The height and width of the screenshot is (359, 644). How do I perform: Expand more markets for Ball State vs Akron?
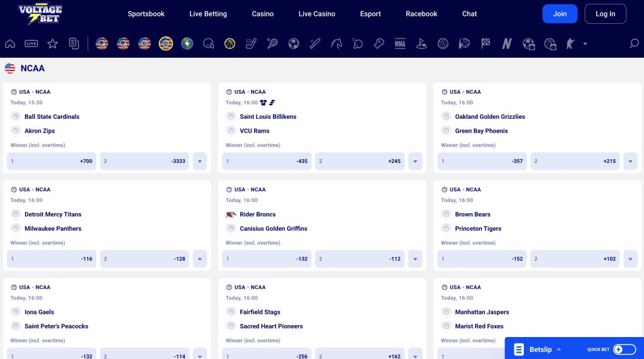[200, 162]
